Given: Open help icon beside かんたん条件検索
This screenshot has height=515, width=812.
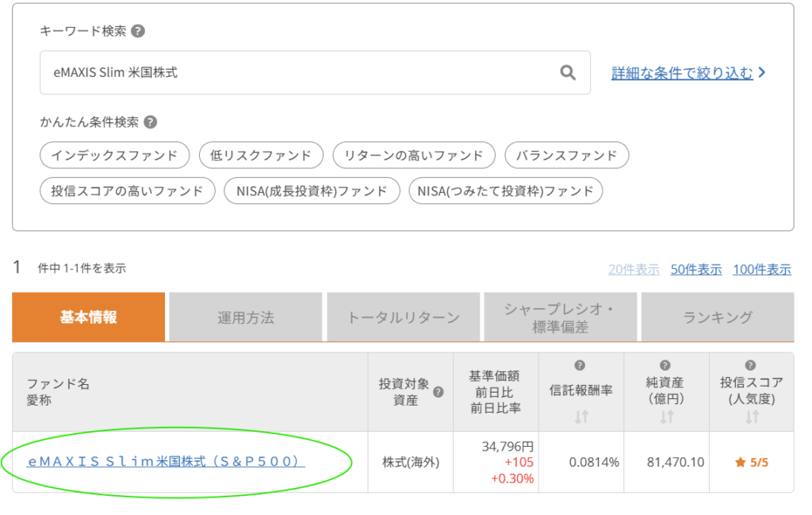Looking at the screenshot, I should pyautogui.click(x=150, y=122).
